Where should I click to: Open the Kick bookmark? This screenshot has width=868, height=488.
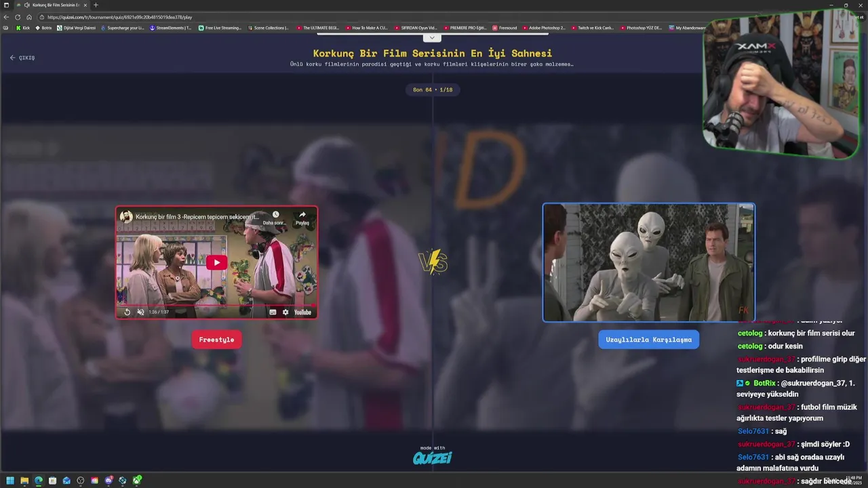23,28
